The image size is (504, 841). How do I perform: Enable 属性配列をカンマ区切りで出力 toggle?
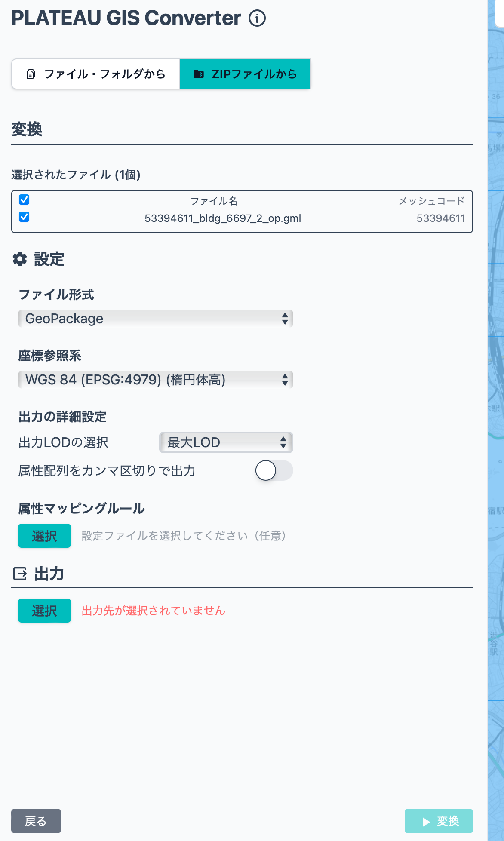tap(275, 471)
